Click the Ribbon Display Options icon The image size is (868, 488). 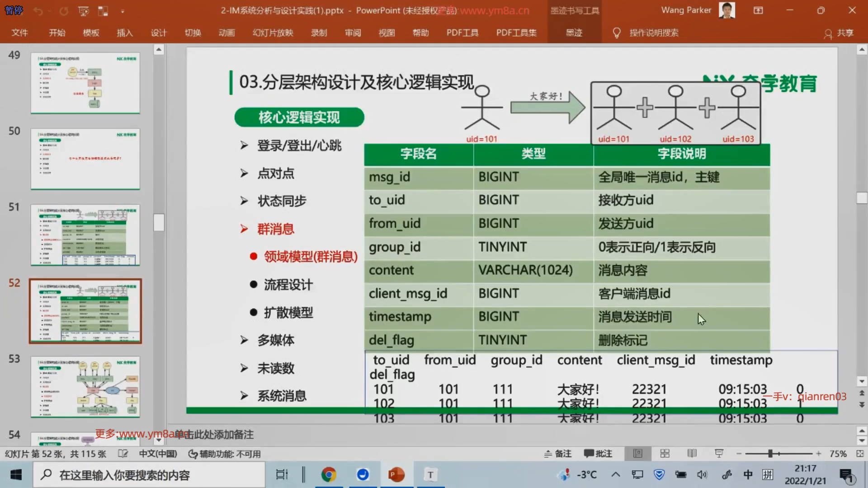click(x=758, y=10)
